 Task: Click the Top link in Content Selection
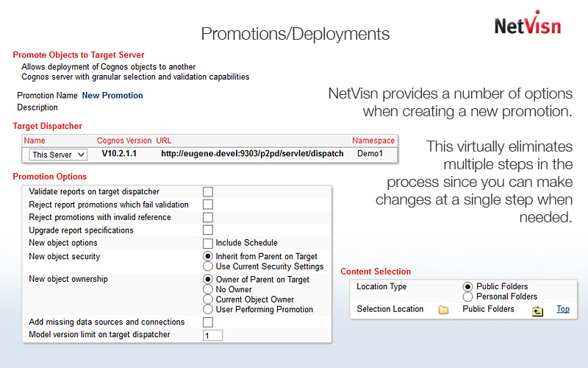562,309
